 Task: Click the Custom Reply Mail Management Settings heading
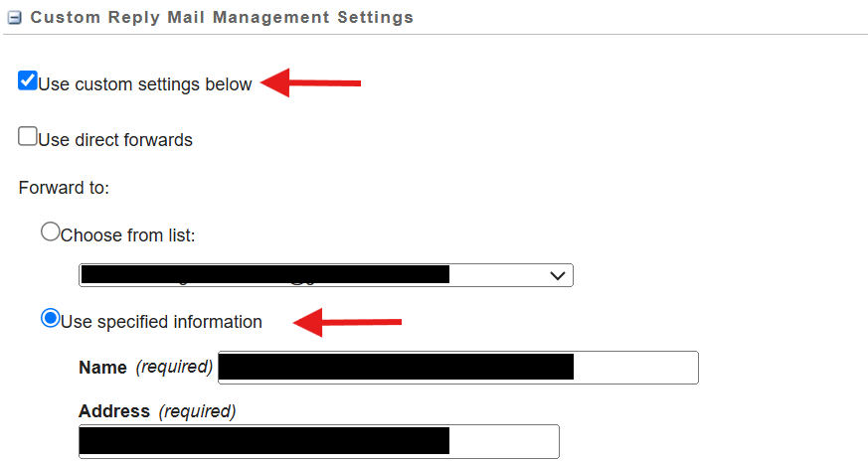[222, 17]
